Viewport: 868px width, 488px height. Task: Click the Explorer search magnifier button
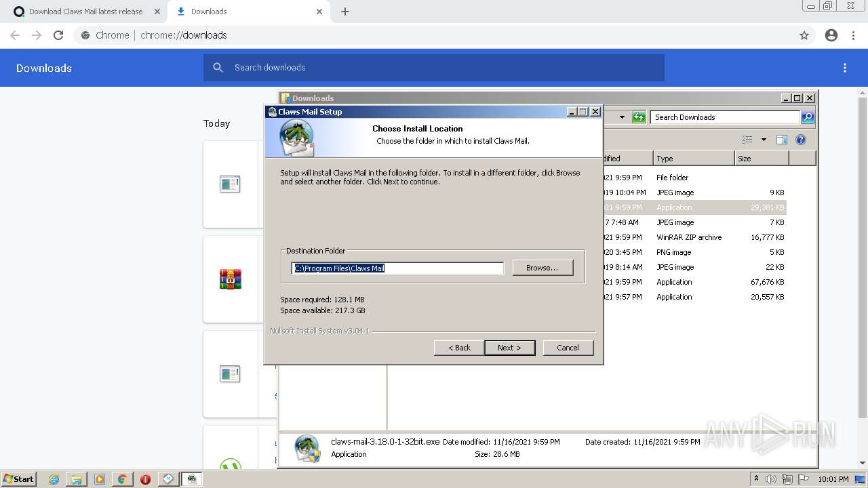point(808,117)
